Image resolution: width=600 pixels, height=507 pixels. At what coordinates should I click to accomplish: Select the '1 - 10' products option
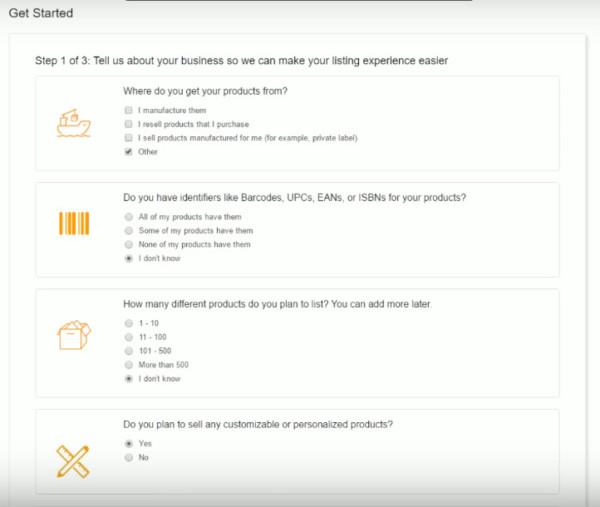(129, 323)
